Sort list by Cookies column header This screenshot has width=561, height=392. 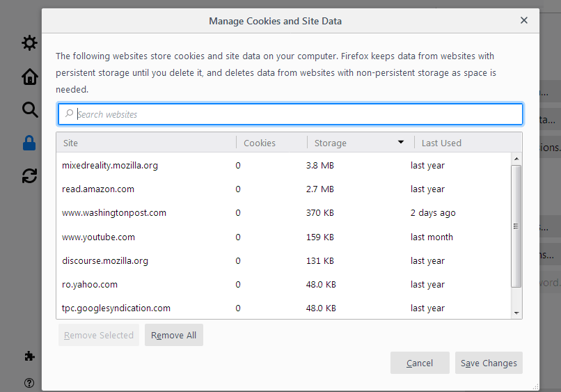point(271,143)
